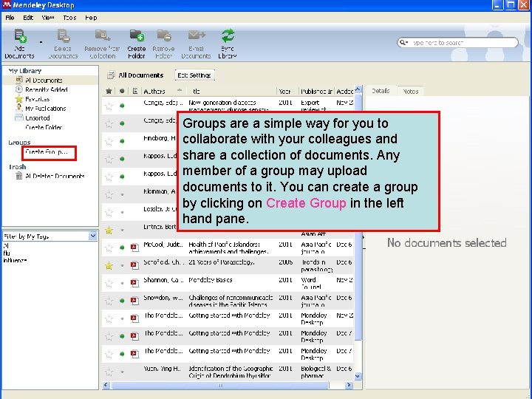
Task: Click the search magnifier icon
Action: (x=402, y=42)
